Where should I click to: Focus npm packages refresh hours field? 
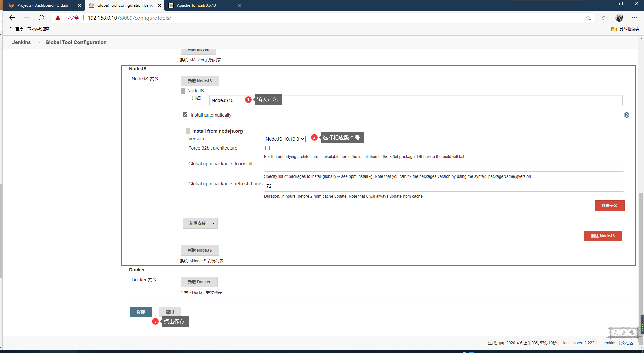tap(444, 186)
